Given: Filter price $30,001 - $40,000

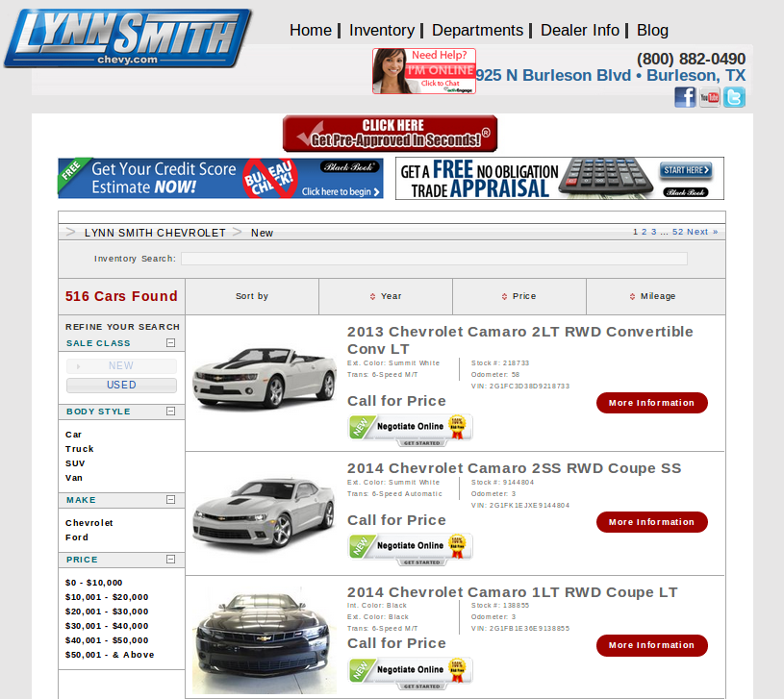Looking at the screenshot, I should [107, 626].
